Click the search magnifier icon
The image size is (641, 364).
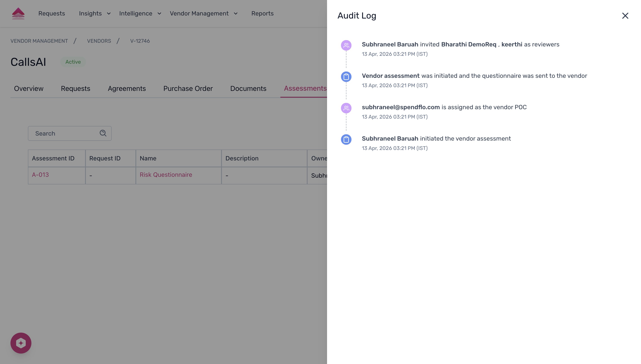click(103, 133)
